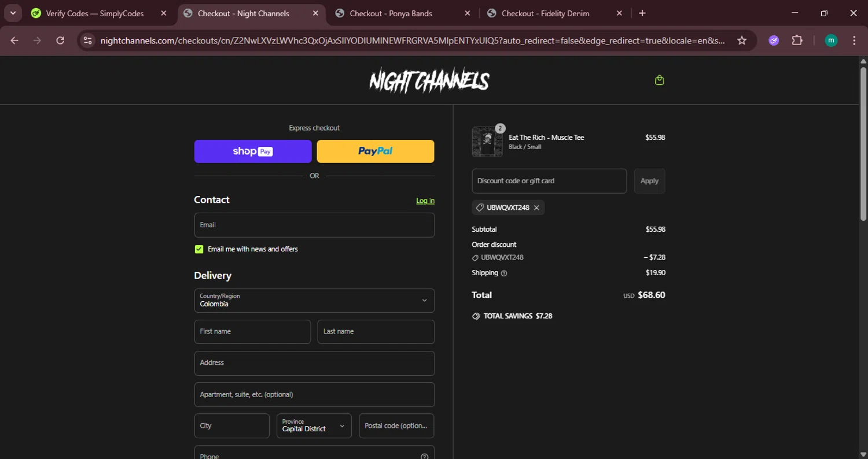Open the shopping bag cart icon
The width and height of the screenshot is (868, 459).
coord(659,80)
